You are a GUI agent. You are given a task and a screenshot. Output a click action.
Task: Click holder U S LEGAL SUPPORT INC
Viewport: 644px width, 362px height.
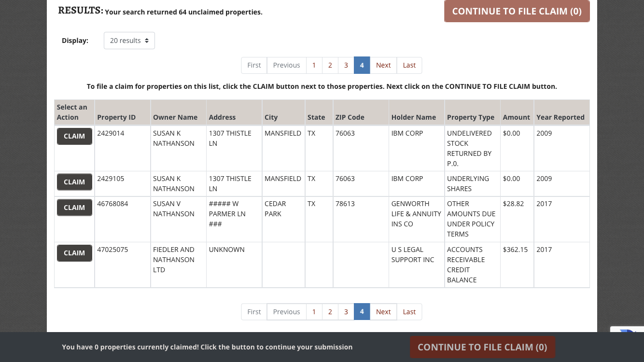click(413, 254)
